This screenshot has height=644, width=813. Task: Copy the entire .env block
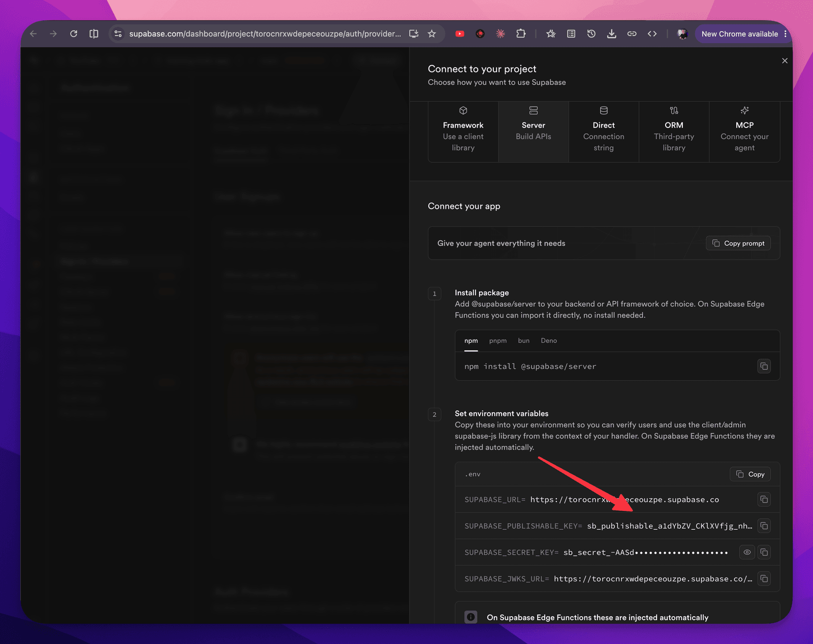(750, 474)
